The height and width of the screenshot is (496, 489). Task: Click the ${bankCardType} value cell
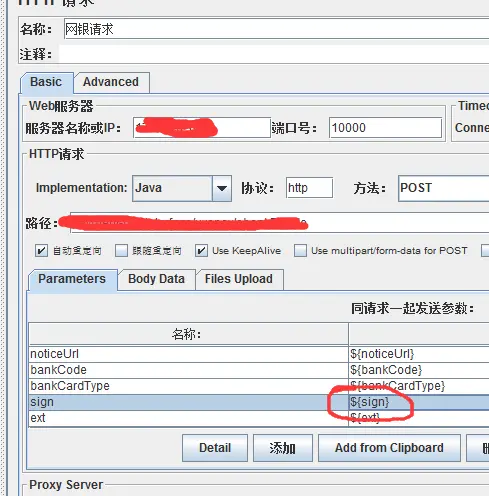[419, 386]
